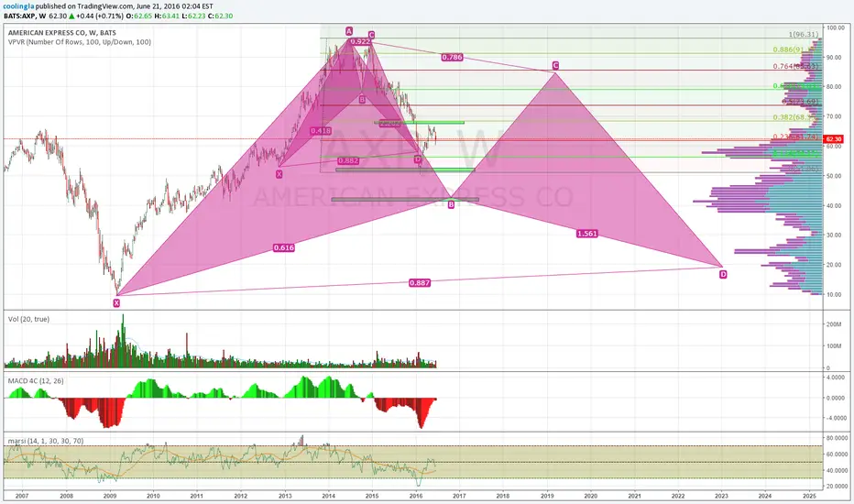This screenshot has height=504, width=854.
Task: Click the 2007 year on time axis
Action: coord(22,496)
